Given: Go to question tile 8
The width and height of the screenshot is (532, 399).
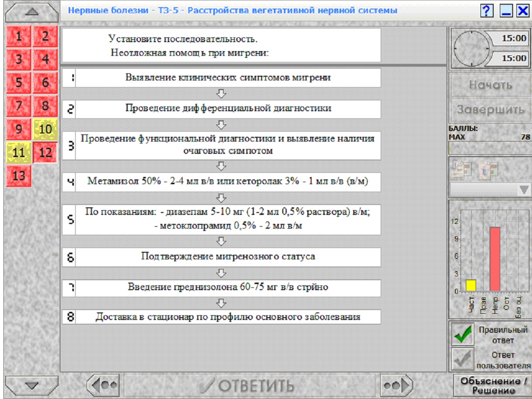Looking at the screenshot, I should [45, 106].
